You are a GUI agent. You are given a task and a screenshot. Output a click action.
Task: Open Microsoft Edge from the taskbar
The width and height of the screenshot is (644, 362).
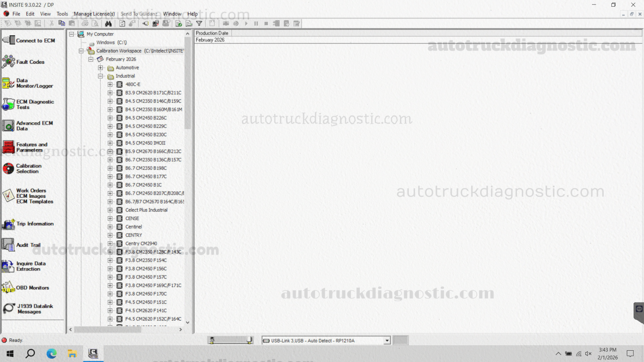click(52, 354)
